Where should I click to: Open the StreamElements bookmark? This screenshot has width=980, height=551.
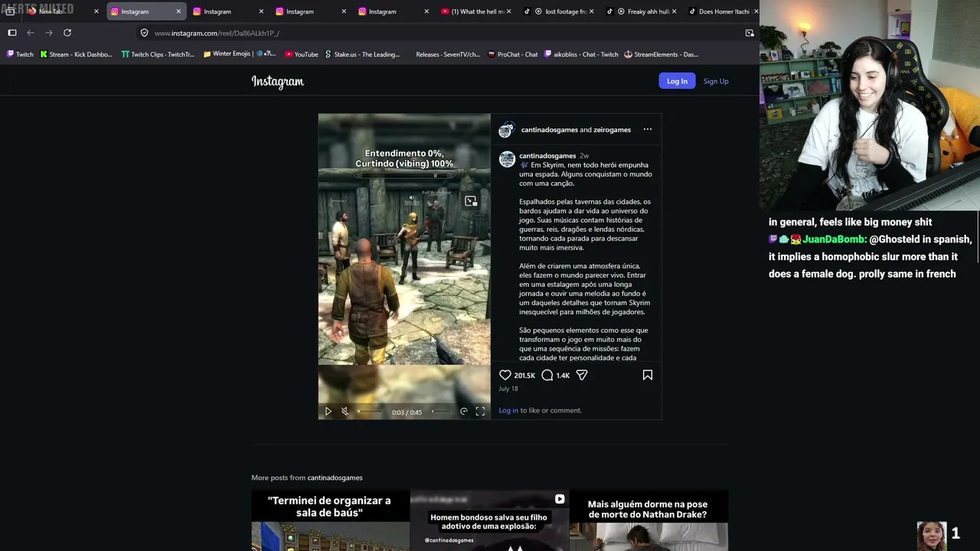pyautogui.click(x=661, y=54)
